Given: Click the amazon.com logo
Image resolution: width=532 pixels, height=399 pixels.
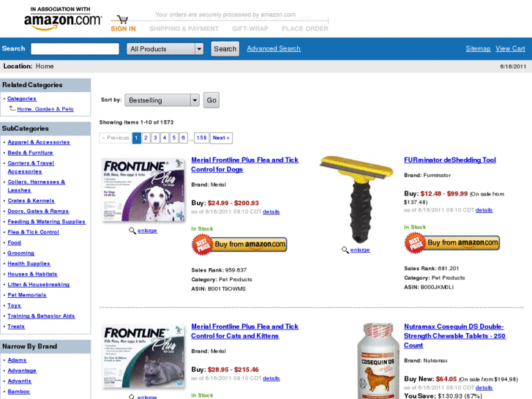Looking at the screenshot, I should 63,19.
